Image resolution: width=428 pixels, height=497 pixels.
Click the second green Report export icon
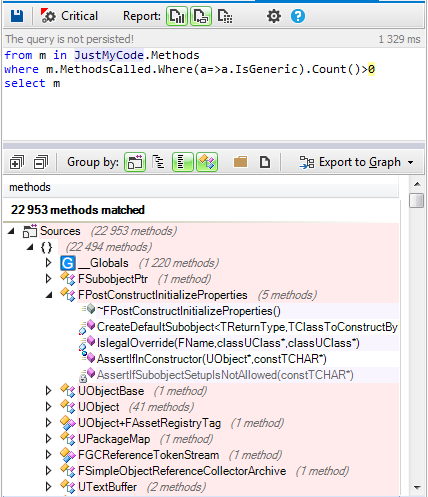[201, 16]
